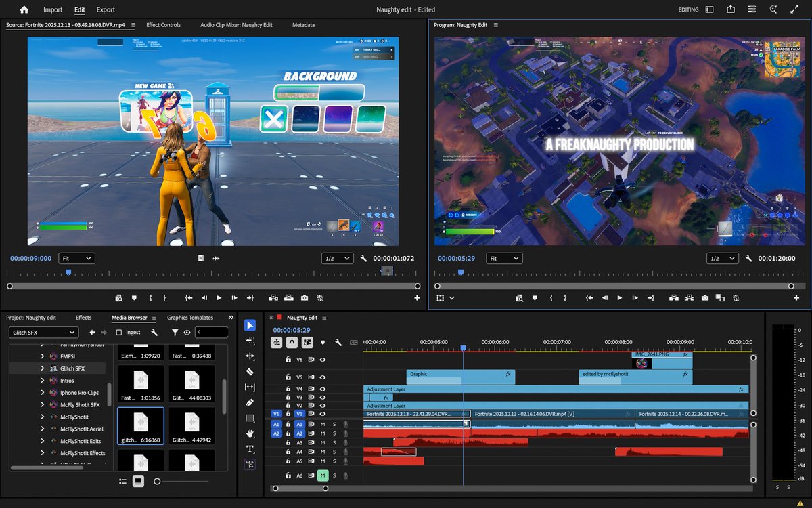Go back in Media Browser

click(x=93, y=333)
